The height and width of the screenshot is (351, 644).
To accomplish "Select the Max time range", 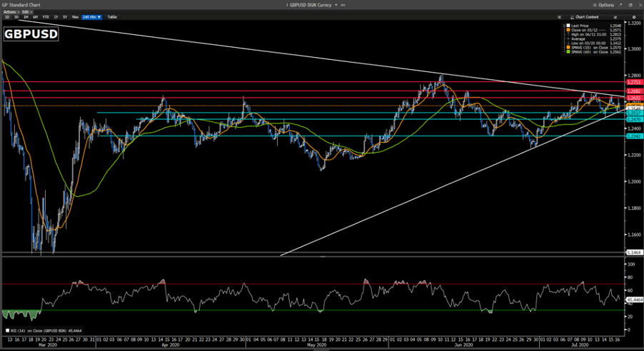I will click(x=75, y=17).
